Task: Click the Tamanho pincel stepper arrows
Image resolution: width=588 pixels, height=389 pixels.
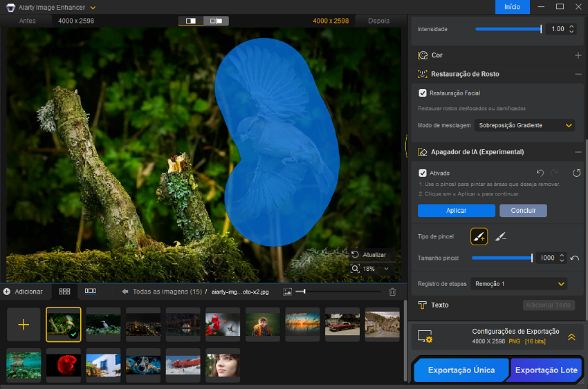Action: [x=562, y=258]
